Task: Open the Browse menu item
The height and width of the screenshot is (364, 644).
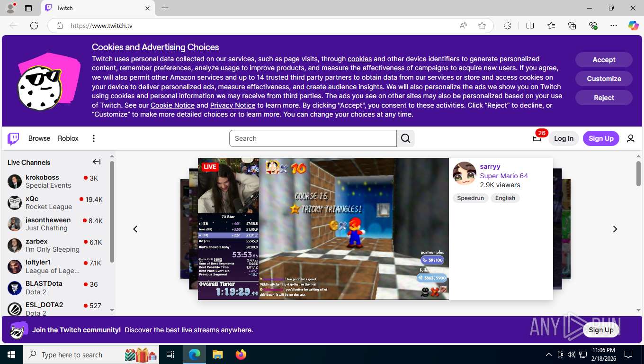Action: (39, 138)
